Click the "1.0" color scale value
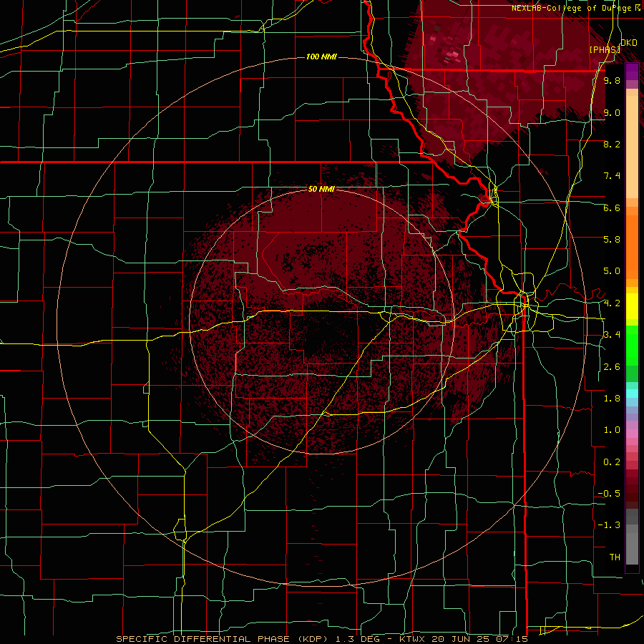 tap(612, 430)
